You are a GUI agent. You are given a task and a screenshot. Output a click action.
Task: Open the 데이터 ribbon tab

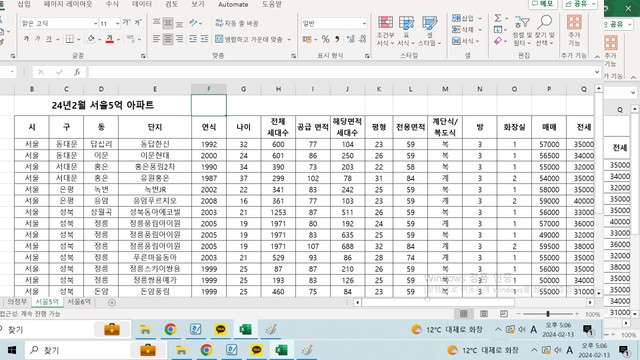pyautogui.click(x=142, y=4)
